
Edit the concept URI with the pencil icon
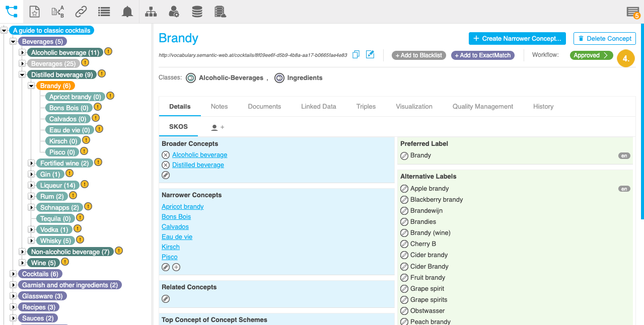click(370, 54)
